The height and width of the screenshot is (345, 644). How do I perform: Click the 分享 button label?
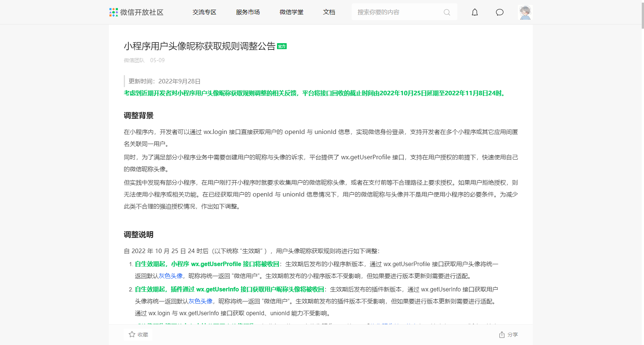point(513,335)
